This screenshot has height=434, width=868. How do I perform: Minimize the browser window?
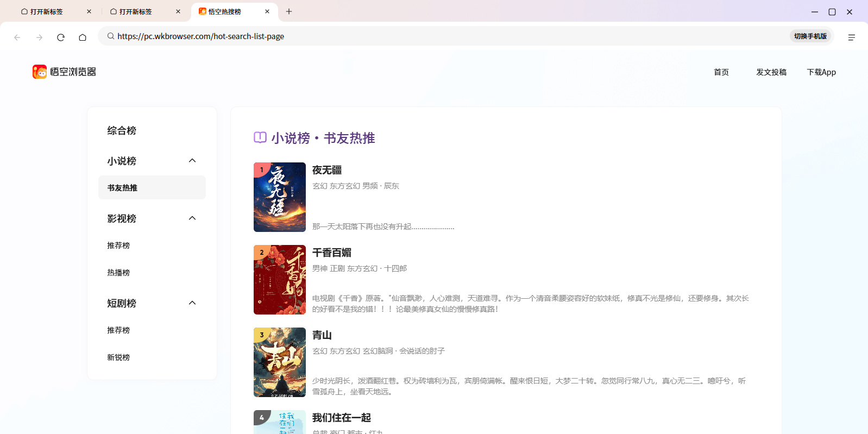pos(815,11)
